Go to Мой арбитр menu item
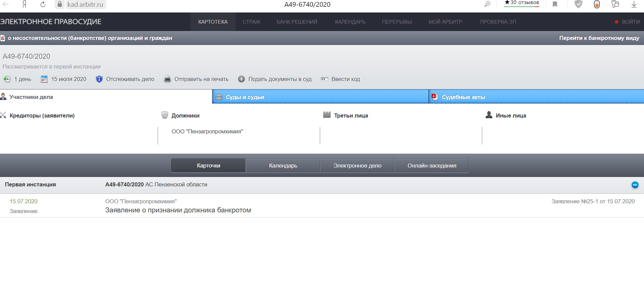 pyautogui.click(x=445, y=22)
